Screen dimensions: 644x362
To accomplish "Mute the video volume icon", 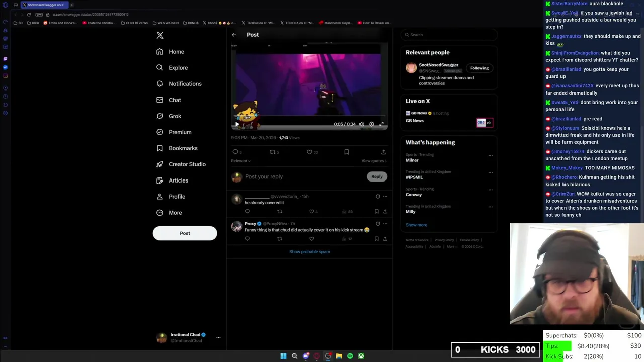I will pyautogui.click(x=361, y=124).
